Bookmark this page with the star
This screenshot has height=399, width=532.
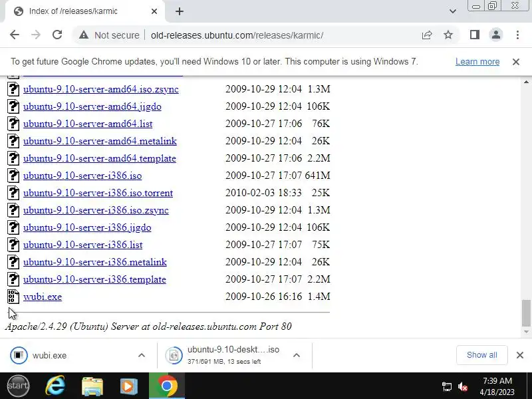(448, 35)
